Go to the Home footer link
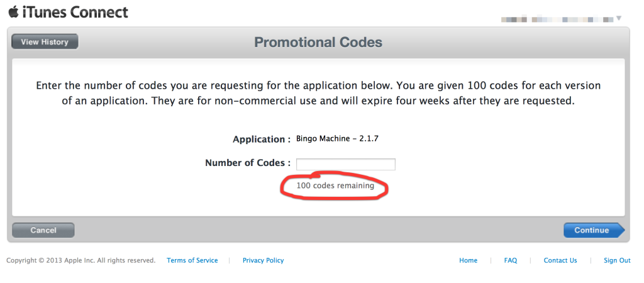Image resolution: width=644 pixels, height=283 pixels. (468, 260)
